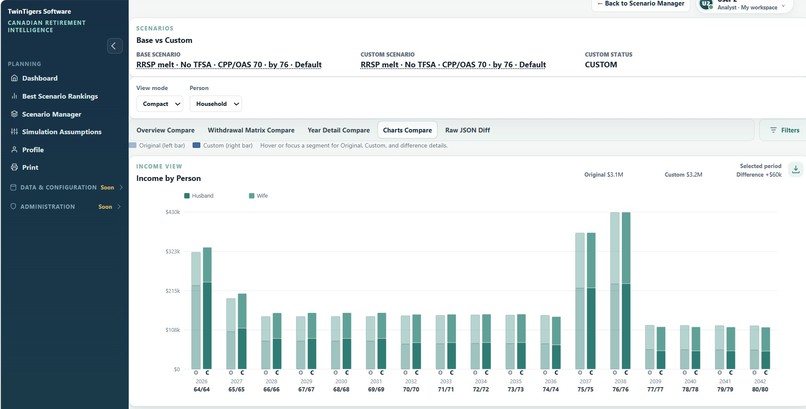The image size is (806, 409).
Task: Switch to Overview Compare tab
Action: pyautogui.click(x=166, y=130)
